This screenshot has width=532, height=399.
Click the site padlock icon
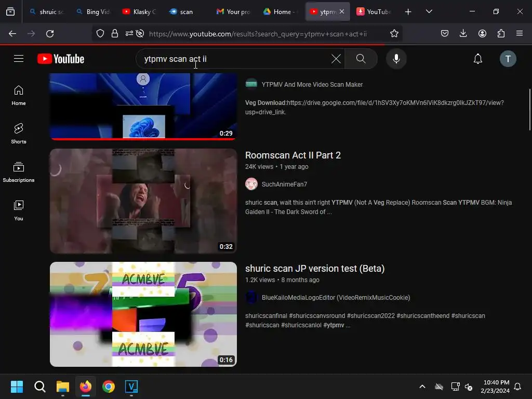click(x=115, y=34)
